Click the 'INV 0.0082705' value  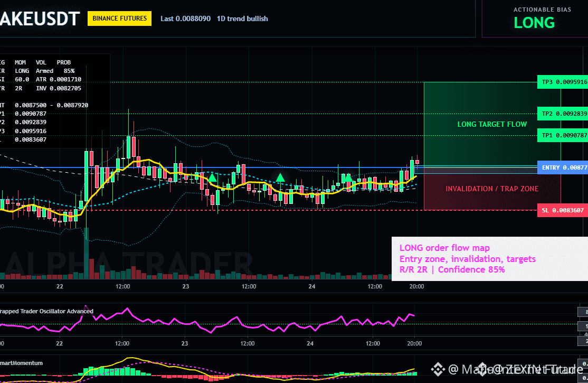click(x=59, y=88)
